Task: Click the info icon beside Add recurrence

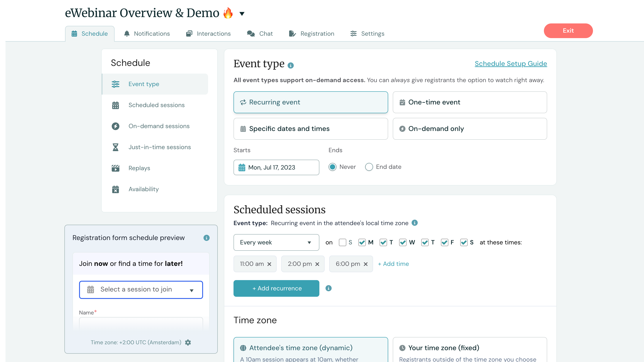Action: pos(329,288)
